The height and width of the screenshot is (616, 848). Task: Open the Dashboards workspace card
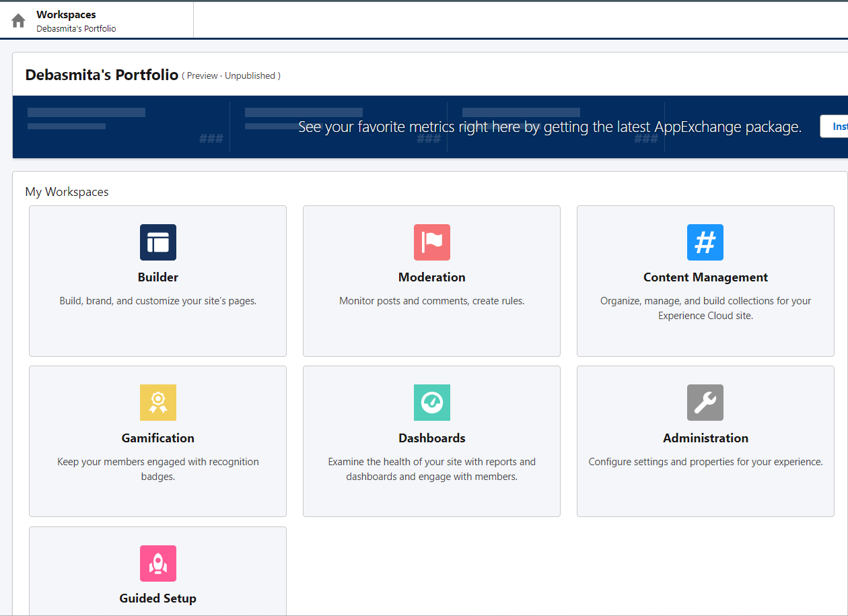431,441
